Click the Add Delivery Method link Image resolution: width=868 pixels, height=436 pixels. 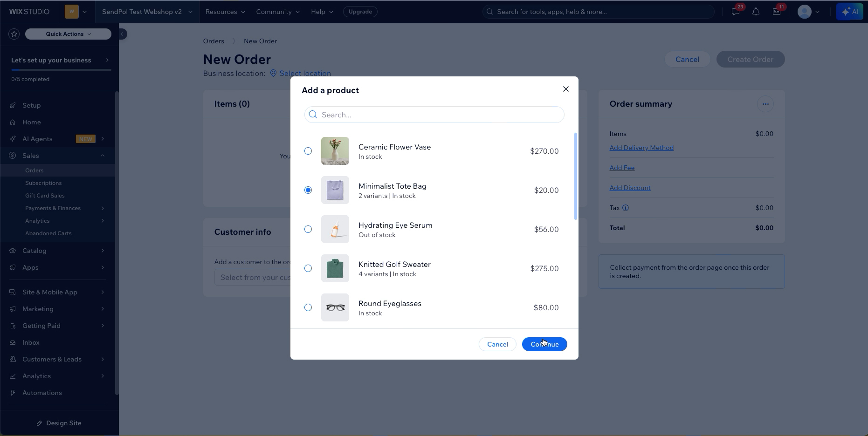tap(641, 148)
